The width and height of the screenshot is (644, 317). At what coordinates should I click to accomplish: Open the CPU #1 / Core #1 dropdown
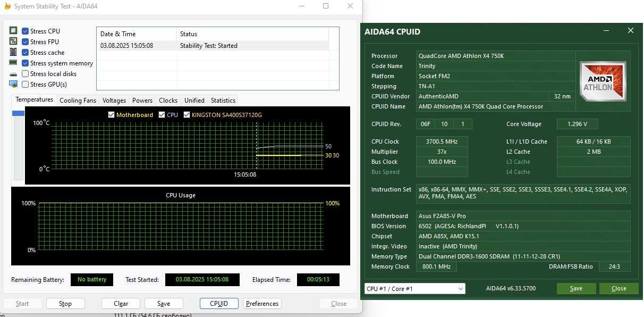coord(415,288)
